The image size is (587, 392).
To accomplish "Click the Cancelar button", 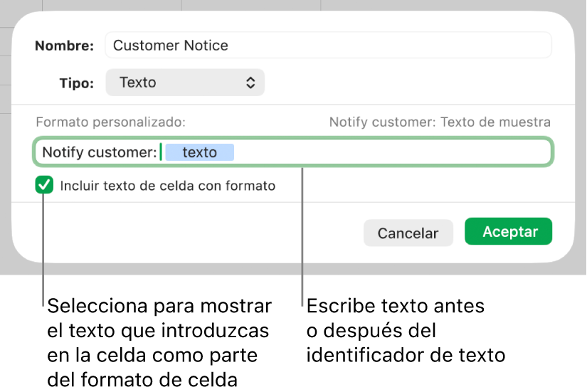I will click(408, 233).
